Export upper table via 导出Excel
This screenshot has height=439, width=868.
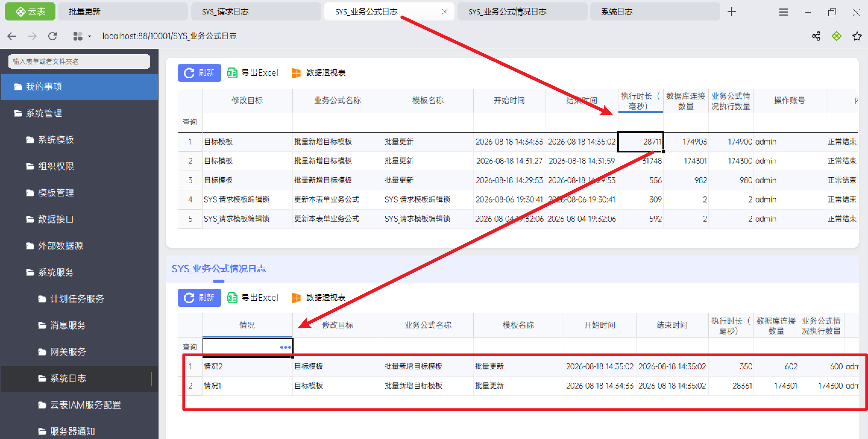click(x=252, y=73)
